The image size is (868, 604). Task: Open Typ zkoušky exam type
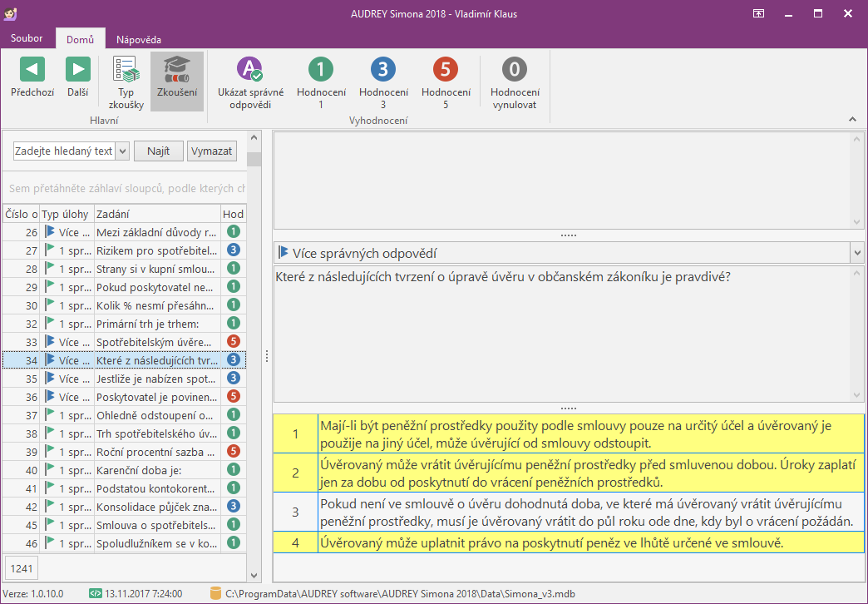(126, 82)
